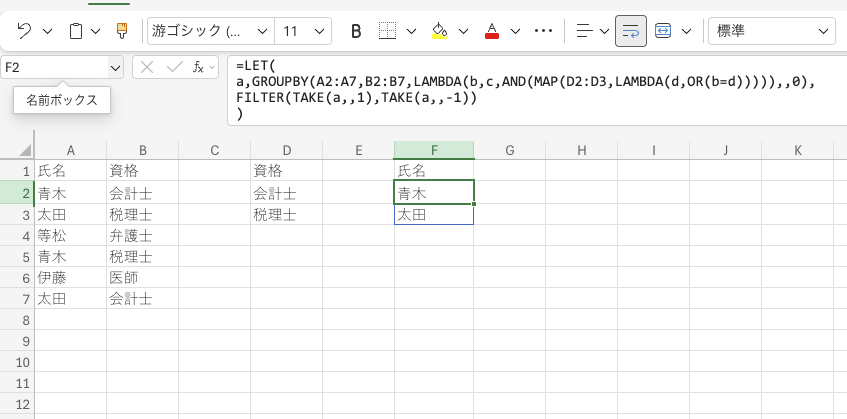The width and height of the screenshot is (847, 419).
Task: Select column F header
Action: click(434, 151)
